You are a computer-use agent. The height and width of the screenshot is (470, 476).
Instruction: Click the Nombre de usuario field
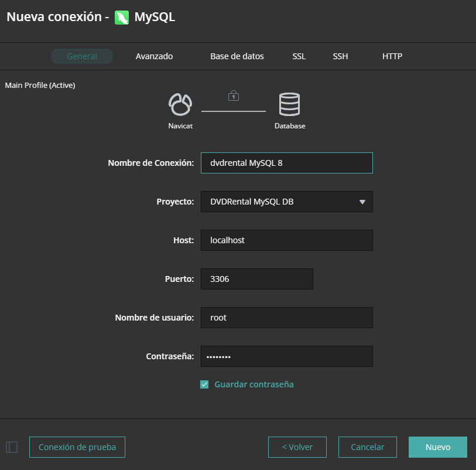point(286,318)
